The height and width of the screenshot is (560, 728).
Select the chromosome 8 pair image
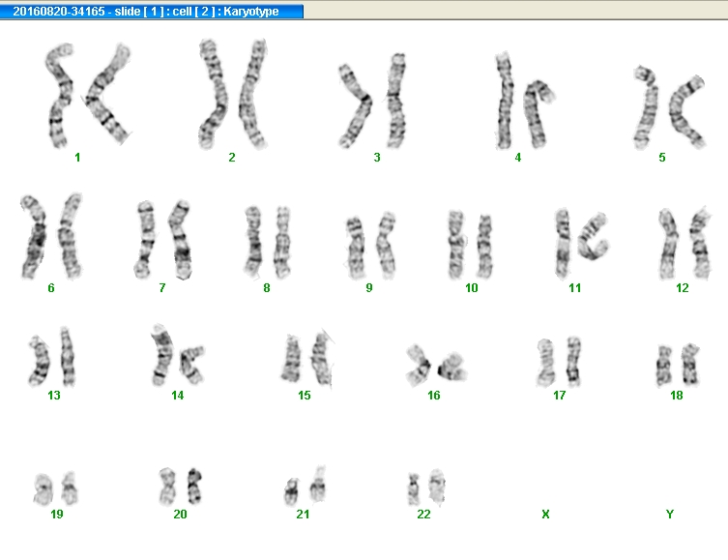point(268,242)
